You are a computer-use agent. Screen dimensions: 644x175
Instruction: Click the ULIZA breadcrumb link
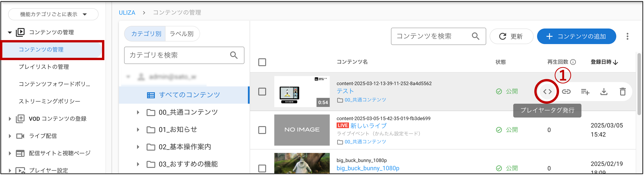pyautogui.click(x=127, y=13)
